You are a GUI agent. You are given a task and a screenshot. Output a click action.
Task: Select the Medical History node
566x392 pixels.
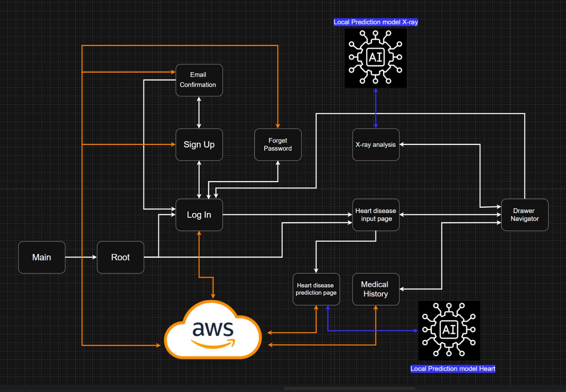(x=376, y=289)
